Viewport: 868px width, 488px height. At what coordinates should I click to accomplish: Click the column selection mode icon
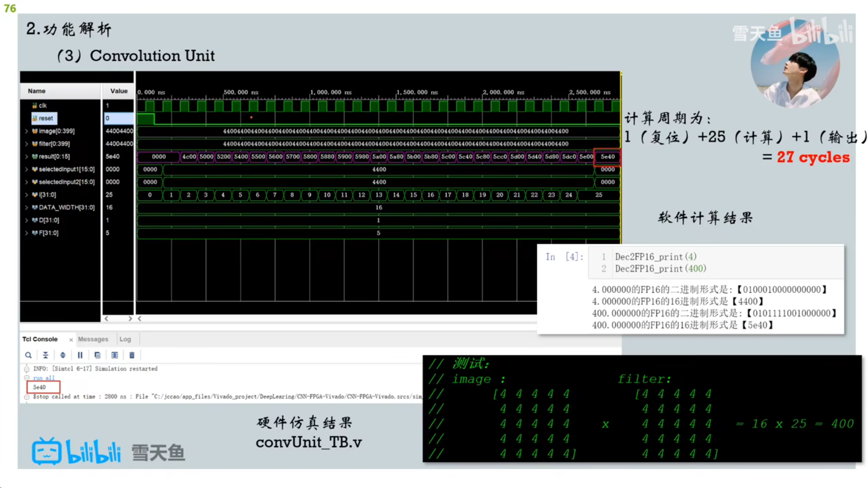point(115,355)
